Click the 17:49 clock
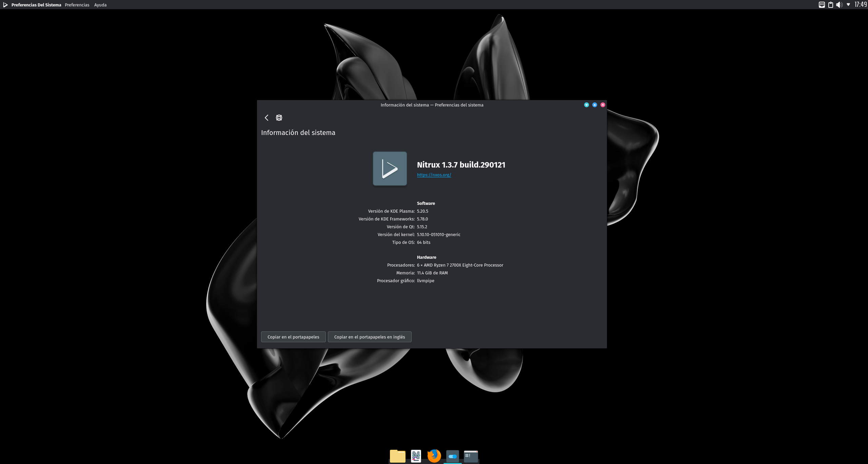The height and width of the screenshot is (464, 868). click(861, 4)
